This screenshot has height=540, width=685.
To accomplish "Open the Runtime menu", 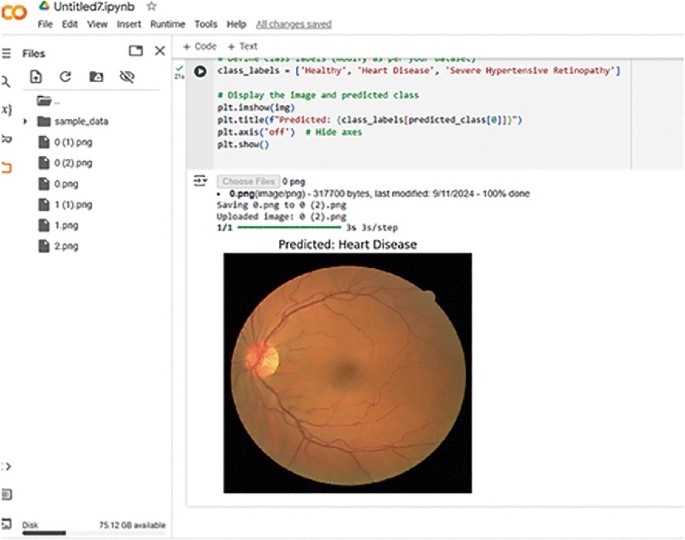I will [x=168, y=24].
